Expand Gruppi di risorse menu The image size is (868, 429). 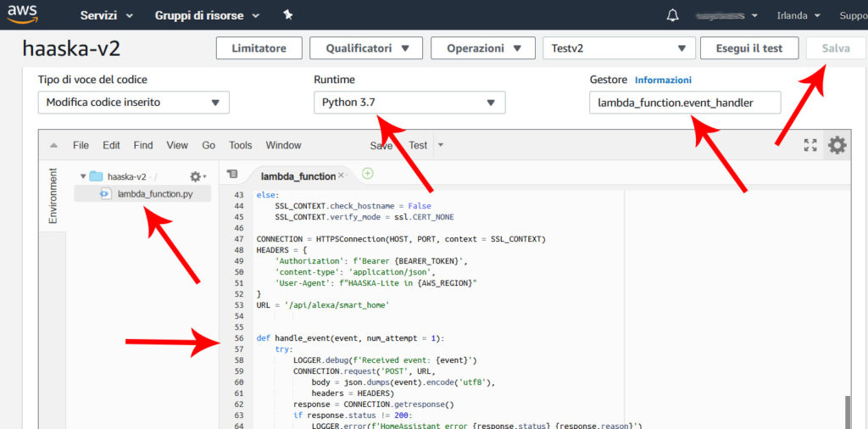click(207, 15)
